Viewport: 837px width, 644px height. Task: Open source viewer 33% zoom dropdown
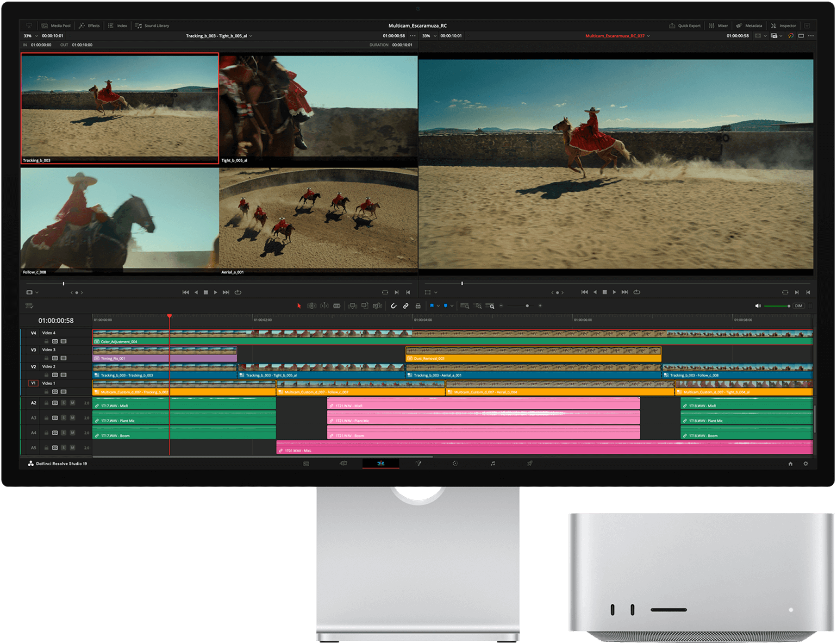tap(31, 36)
